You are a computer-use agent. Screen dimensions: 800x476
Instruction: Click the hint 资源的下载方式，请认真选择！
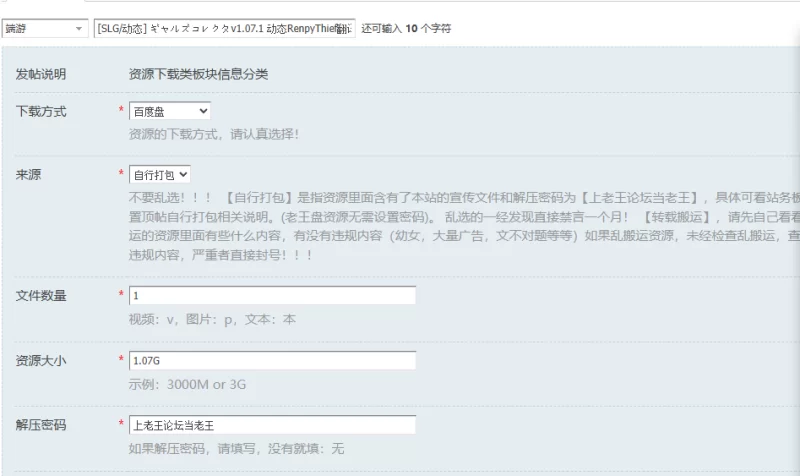(x=214, y=135)
